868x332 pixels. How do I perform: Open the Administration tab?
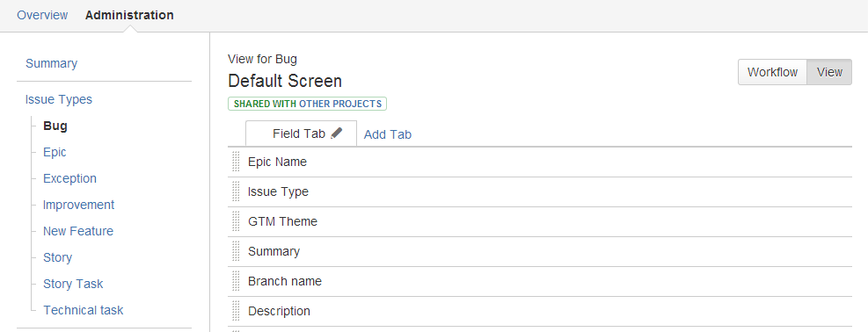click(129, 15)
